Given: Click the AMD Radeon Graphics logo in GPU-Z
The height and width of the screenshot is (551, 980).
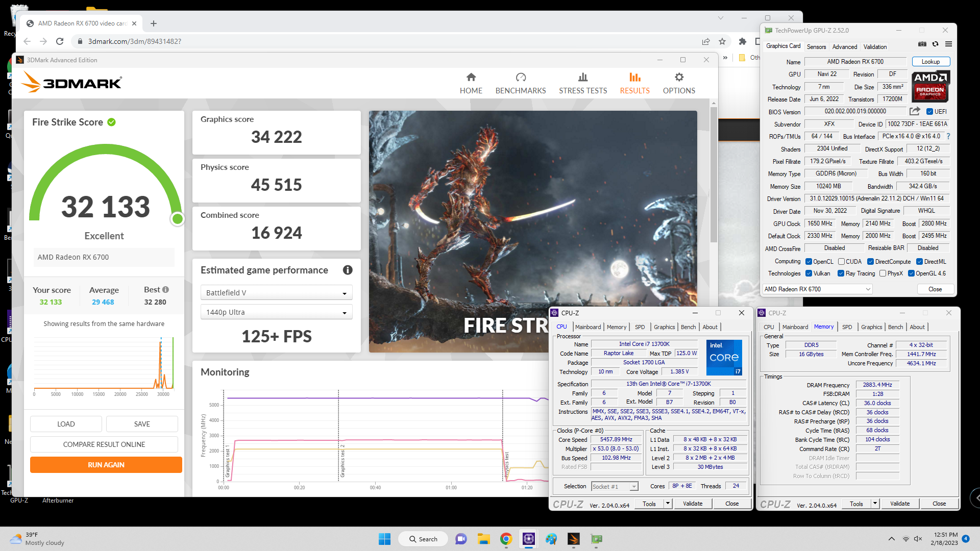Looking at the screenshot, I should (930, 86).
